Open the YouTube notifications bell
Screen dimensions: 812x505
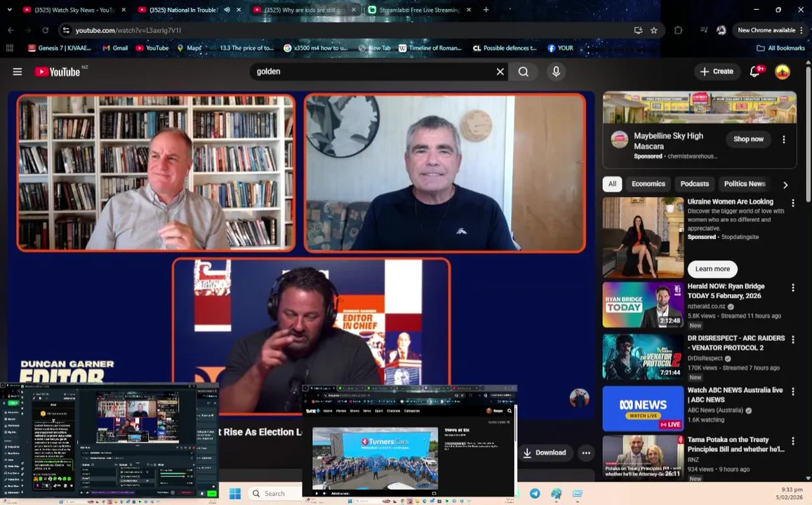click(x=755, y=72)
